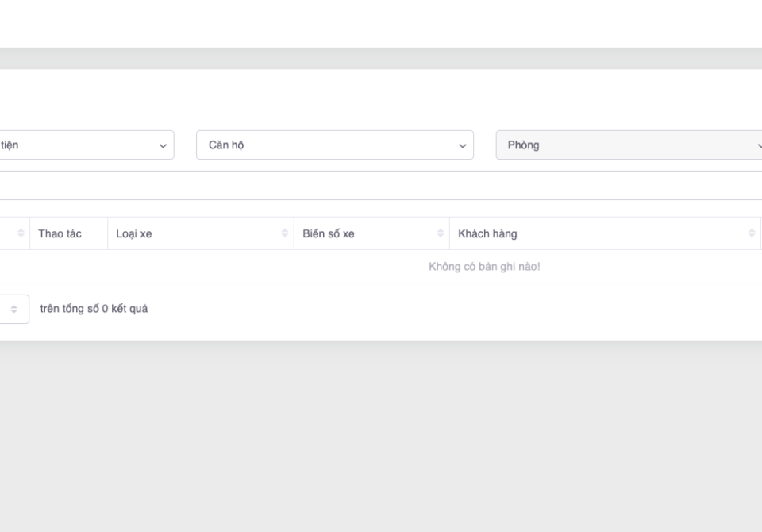Click the empty strip between filters and table
The width and height of the screenshot is (762, 532).
click(381, 185)
